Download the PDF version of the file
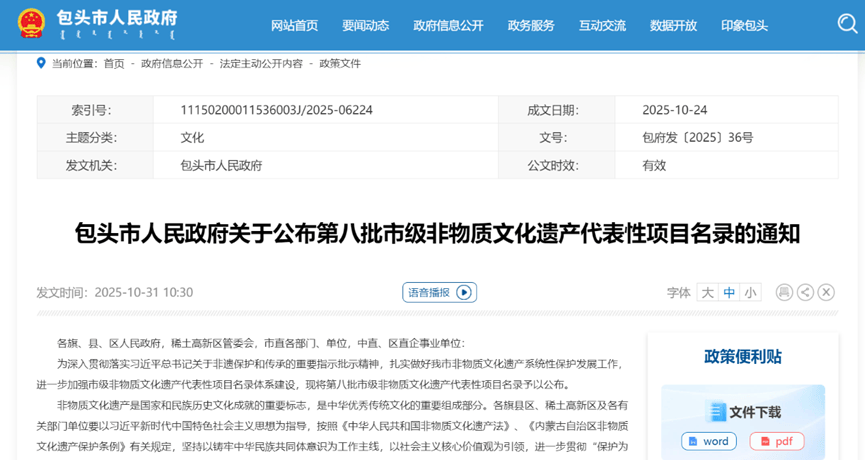 point(776,441)
